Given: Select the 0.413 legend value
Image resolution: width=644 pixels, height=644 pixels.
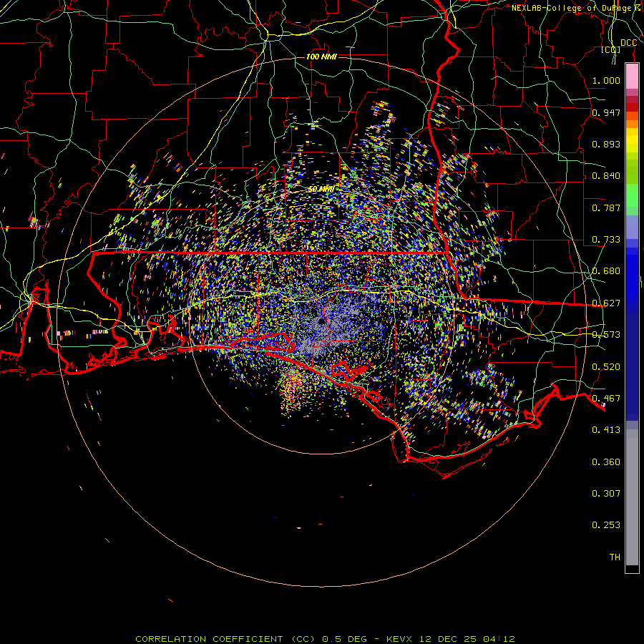Looking at the screenshot, I should 606,430.
